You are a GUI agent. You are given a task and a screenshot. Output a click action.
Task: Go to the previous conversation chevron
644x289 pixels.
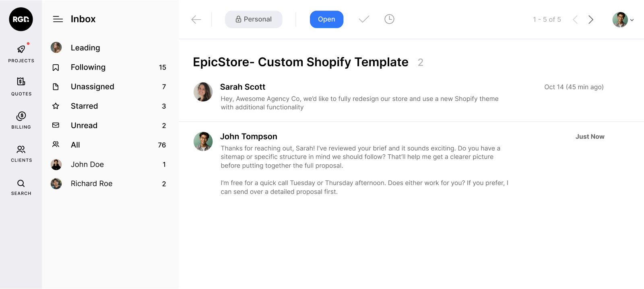click(575, 19)
